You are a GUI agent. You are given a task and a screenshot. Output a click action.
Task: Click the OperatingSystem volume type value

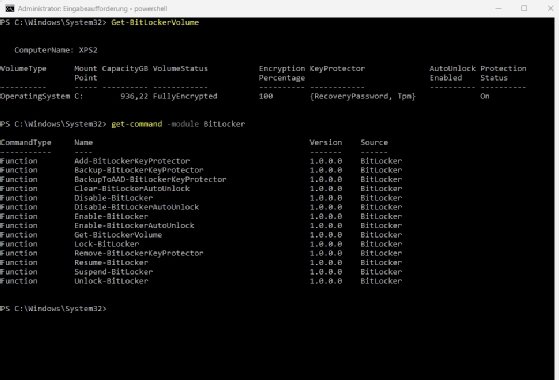[x=35, y=96]
